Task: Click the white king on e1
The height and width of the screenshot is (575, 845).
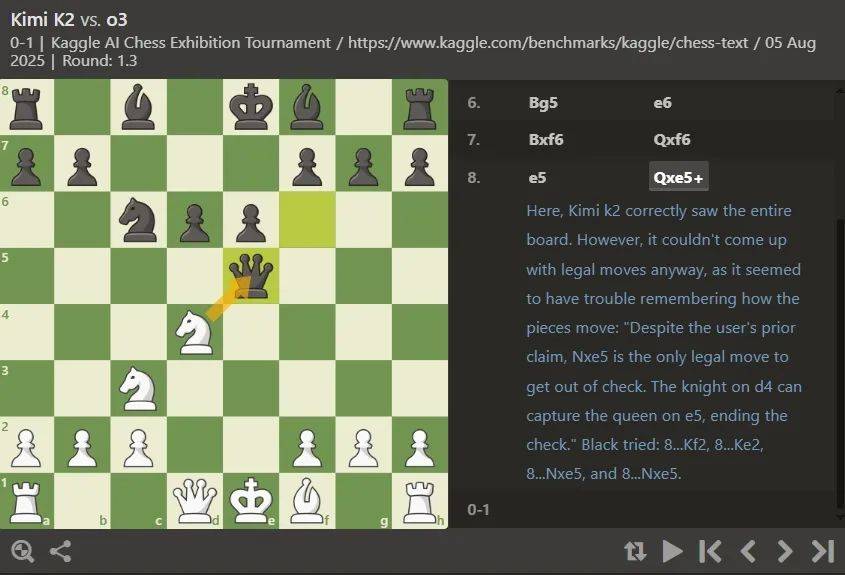Action: click(x=251, y=501)
